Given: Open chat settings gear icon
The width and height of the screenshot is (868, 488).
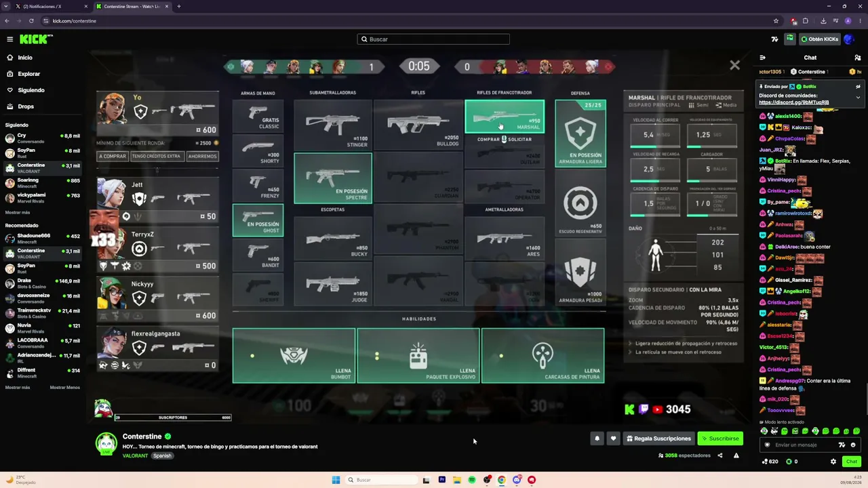Looking at the screenshot, I should 833,462.
